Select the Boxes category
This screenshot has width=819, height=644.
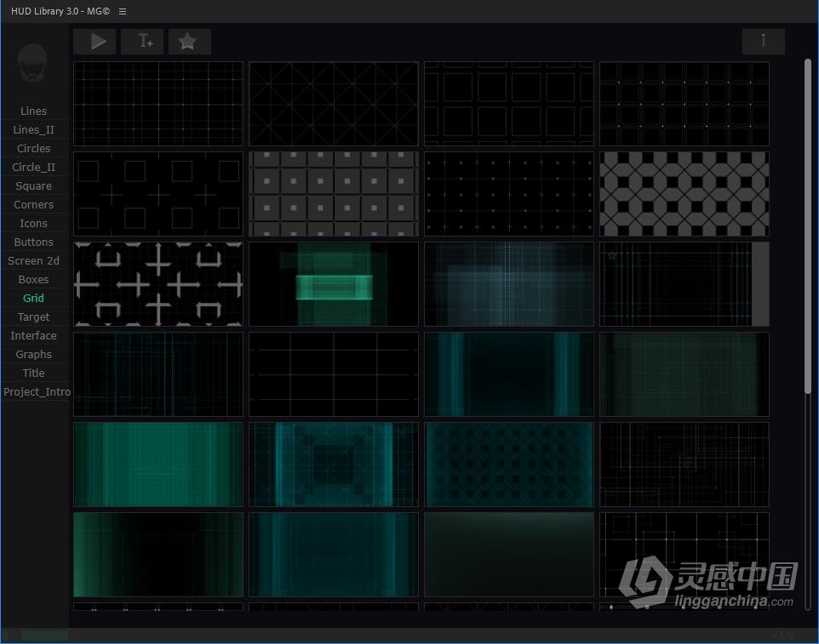point(33,279)
